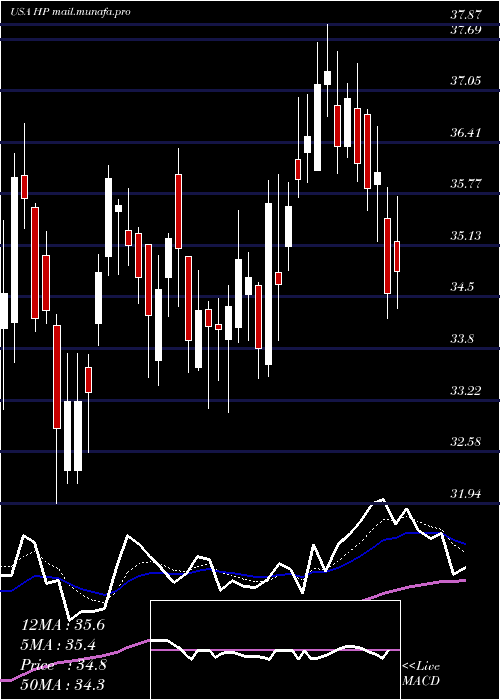500x700 pixels.
Task: Click the last red candlestick on the chart
Action: click(x=397, y=256)
